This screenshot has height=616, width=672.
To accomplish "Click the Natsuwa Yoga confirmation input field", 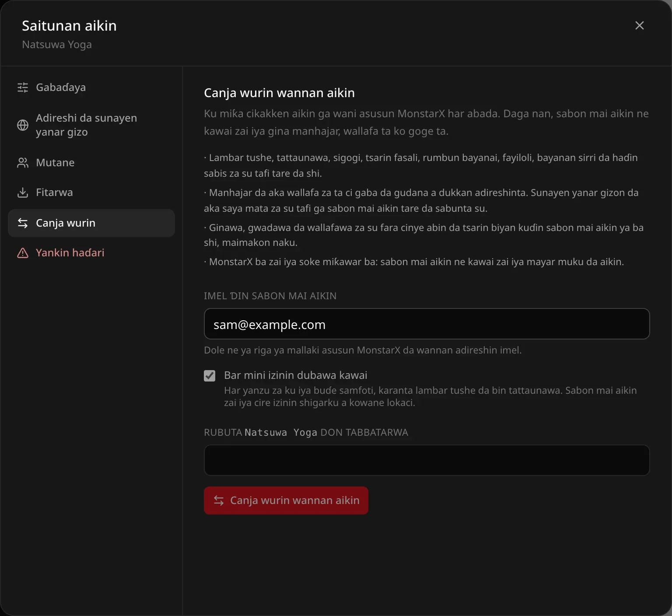I will click(x=427, y=460).
